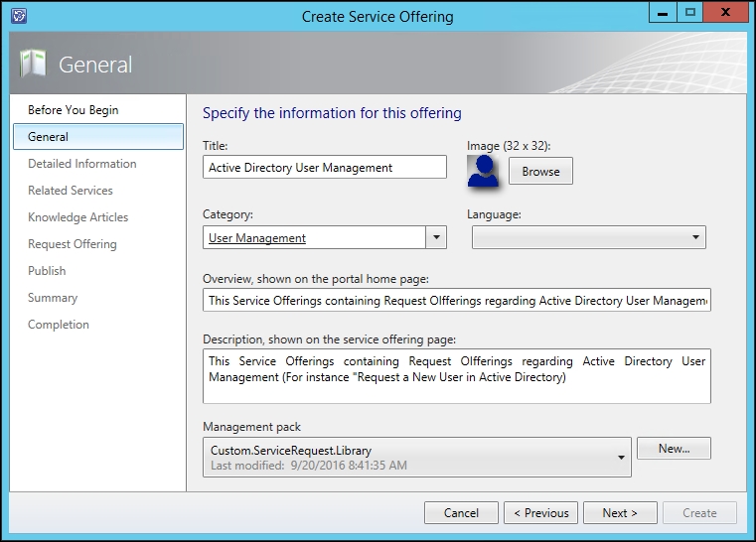Expand the Language dropdown
This screenshot has height=542, width=756.
589,237
